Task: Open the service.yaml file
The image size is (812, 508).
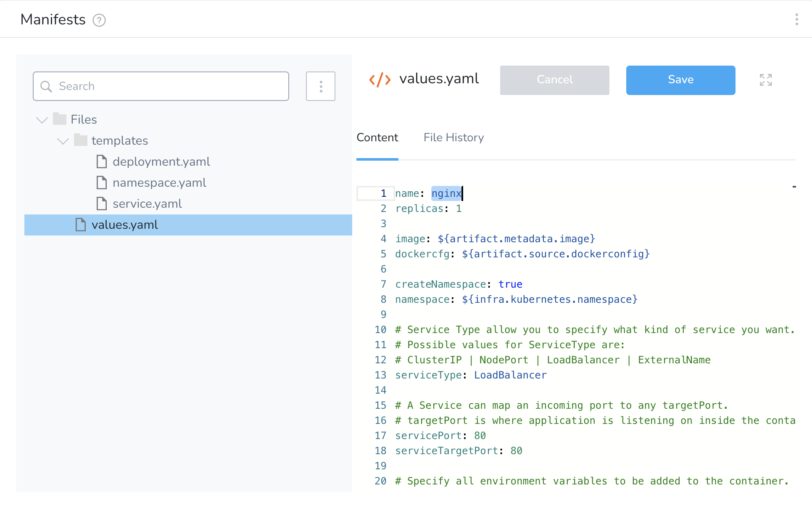Action: coord(147,204)
